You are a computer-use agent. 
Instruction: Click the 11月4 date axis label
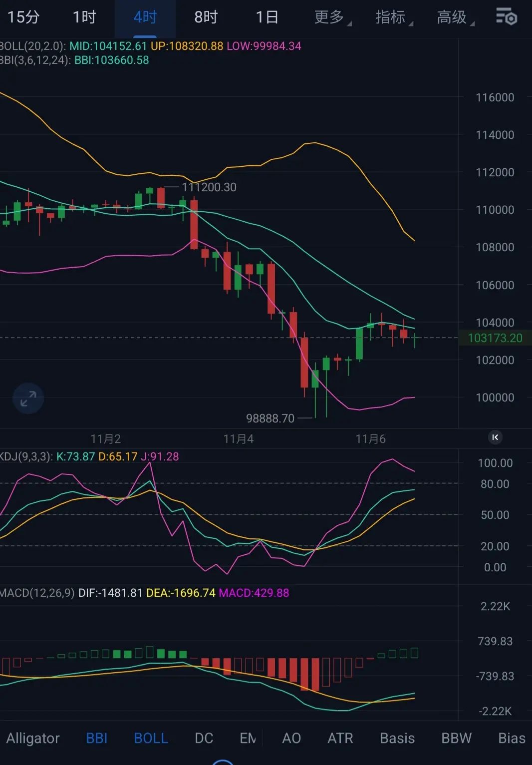point(239,439)
